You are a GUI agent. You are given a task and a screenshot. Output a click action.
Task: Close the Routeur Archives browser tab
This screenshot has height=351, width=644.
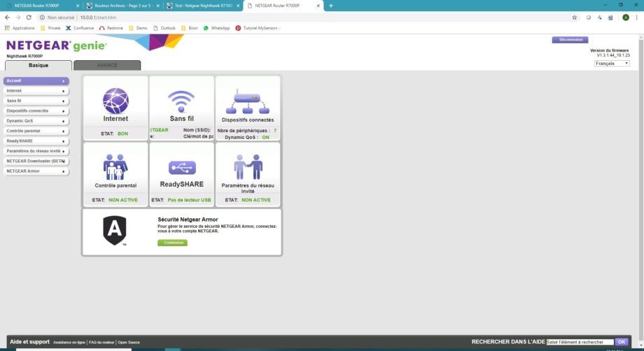[157, 6]
